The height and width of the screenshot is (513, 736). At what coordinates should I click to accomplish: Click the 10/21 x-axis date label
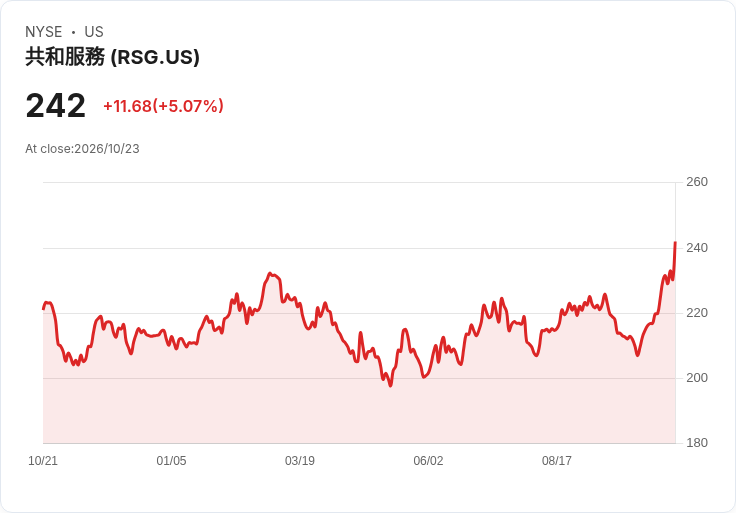tap(43, 461)
